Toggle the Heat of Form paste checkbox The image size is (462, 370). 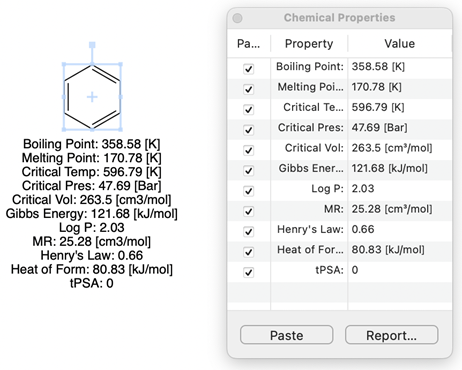(248, 252)
